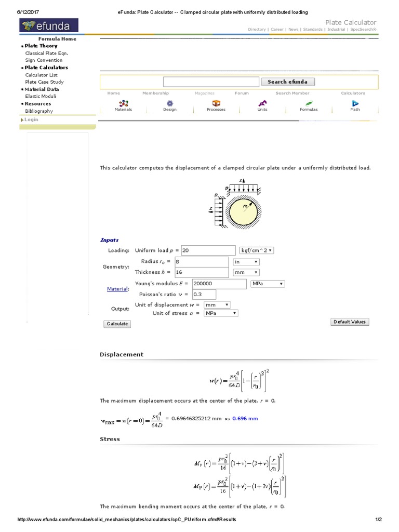Click the Displacement section heading
399x532 pixels.
pyautogui.click(x=122, y=354)
